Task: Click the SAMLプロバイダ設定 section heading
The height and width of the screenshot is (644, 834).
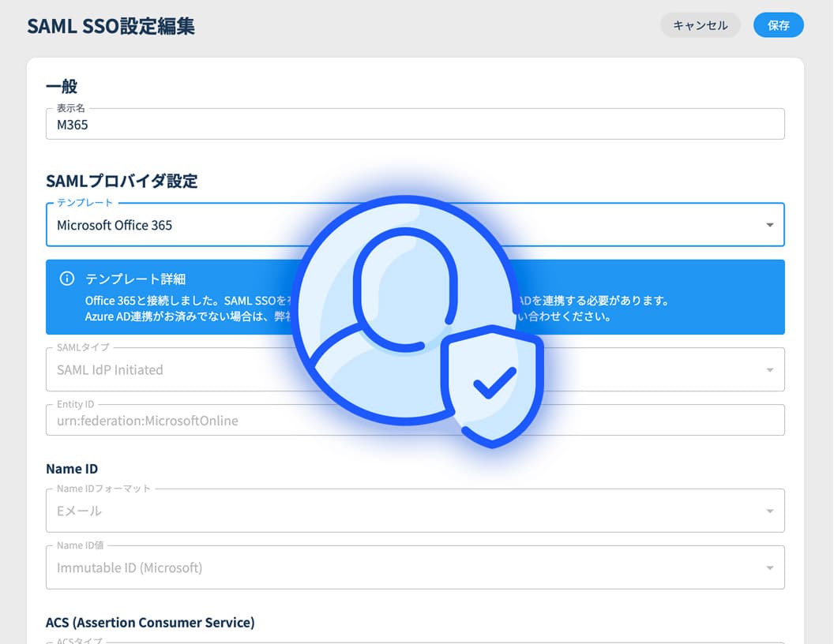Action: 122,181
